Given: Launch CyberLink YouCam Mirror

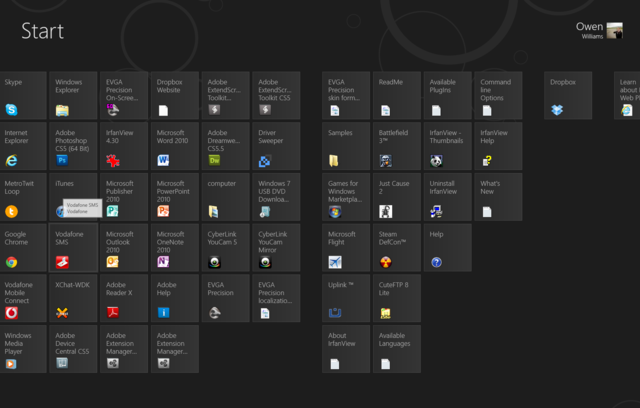Looking at the screenshot, I should pyautogui.click(x=276, y=248).
